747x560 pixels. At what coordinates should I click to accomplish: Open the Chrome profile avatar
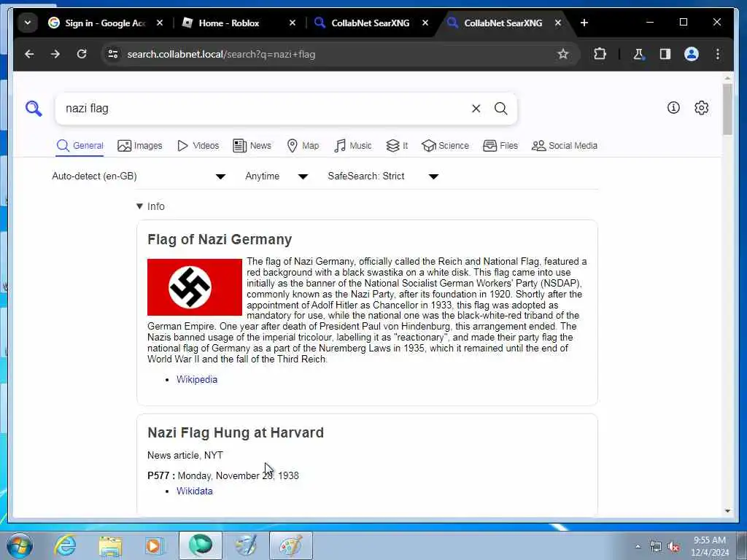(692, 54)
